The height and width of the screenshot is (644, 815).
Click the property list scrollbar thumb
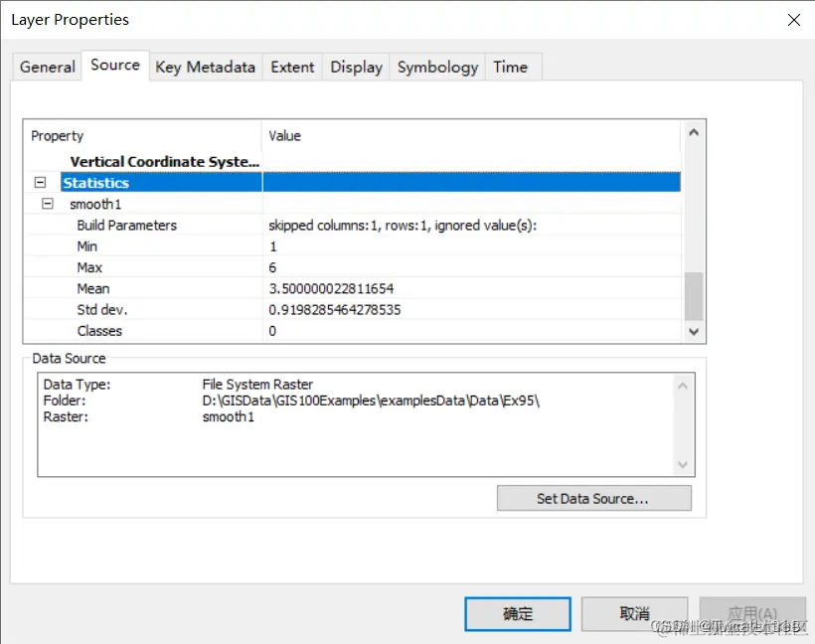[x=694, y=296]
